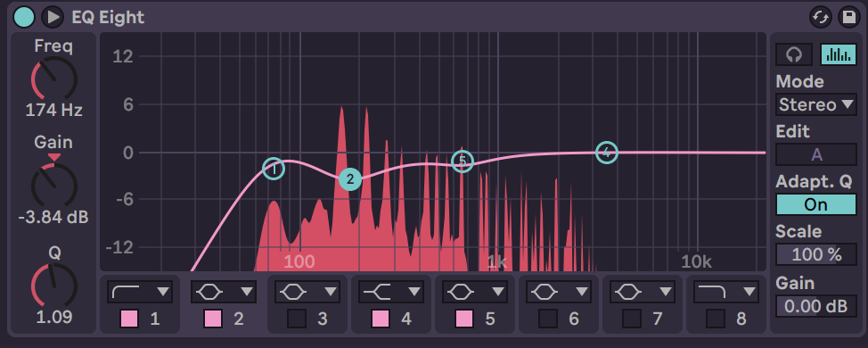Toggle the spectrum analyzer display button
Viewport: 868px width, 348px height.
coord(838,54)
